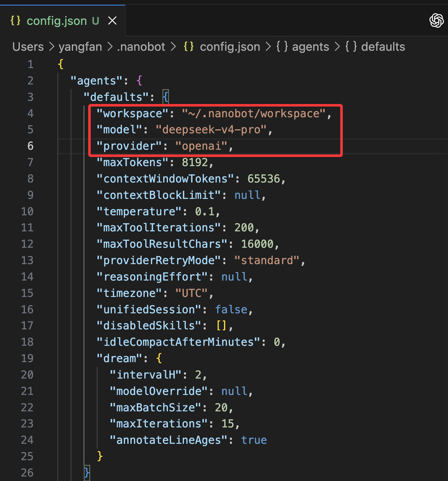Click line number 19 in gutter
This screenshot has width=448, height=481.
coord(27,358)
